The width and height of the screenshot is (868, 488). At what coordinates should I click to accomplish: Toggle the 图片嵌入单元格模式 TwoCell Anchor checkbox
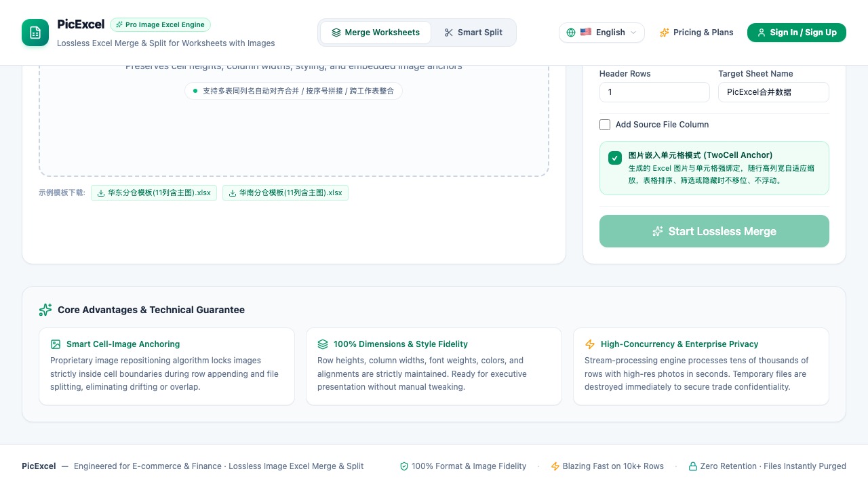pyautogui.click(x=615, y=158)
